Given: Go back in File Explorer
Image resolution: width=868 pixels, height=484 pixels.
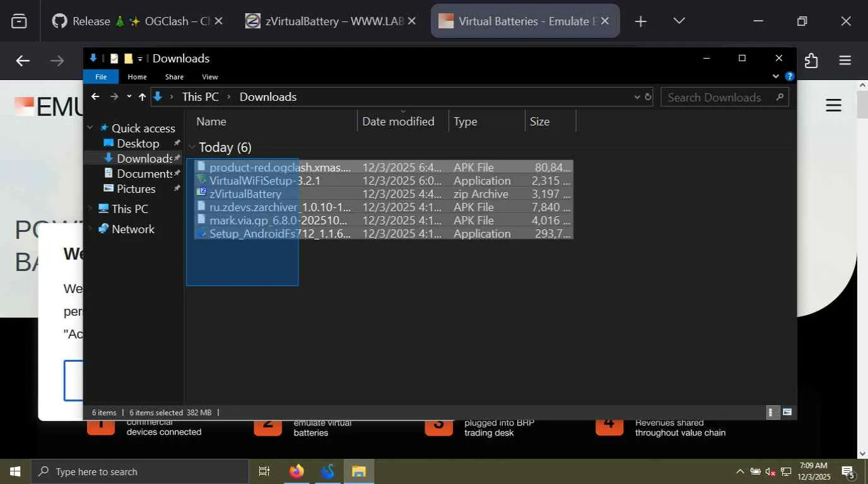Looking at the screenshot, I should 95,97.
